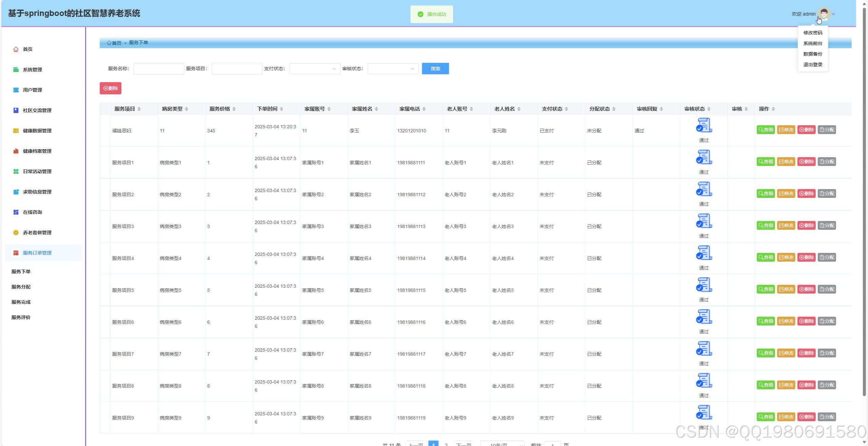
Task: Click 删除 button for 服务项目5 row
Action: point(806,289)
